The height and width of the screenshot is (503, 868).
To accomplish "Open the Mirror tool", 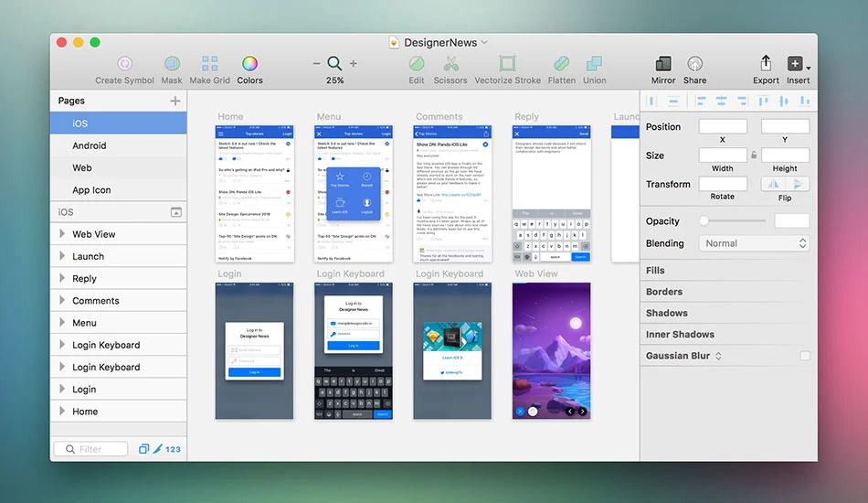I will [663, 64].
